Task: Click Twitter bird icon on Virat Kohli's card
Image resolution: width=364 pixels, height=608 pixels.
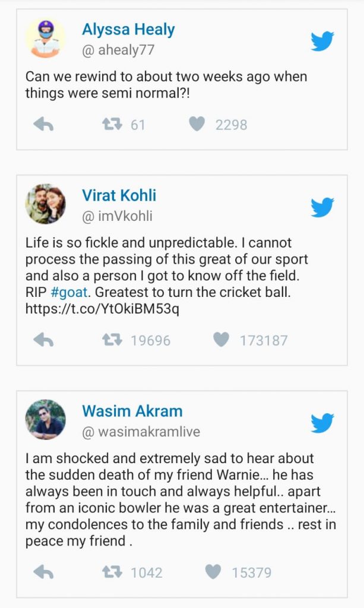Action: 322,207
